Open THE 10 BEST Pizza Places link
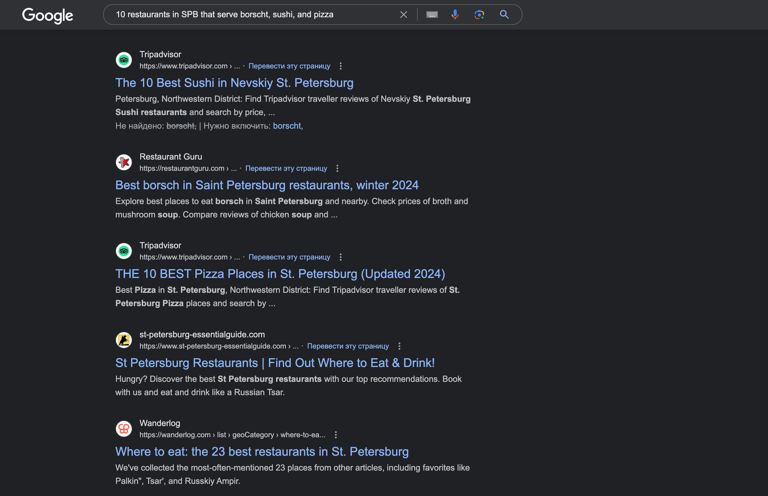The image size is (768, 496). (280, 274)
